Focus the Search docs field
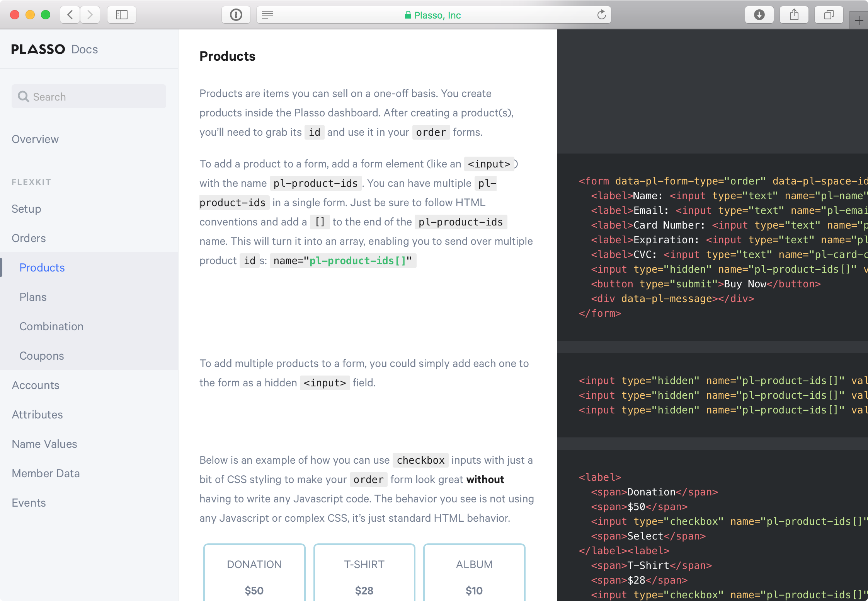The width and height of the screenshot is (868, 601). pos(89,96)
